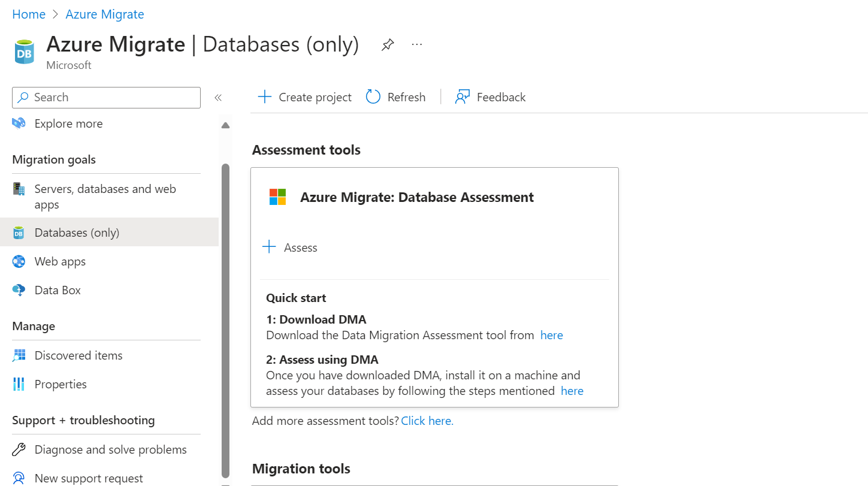Click the sidebar scroll up arrow
868x486 pixels.
pyautogui.click(x=225, y=125)
